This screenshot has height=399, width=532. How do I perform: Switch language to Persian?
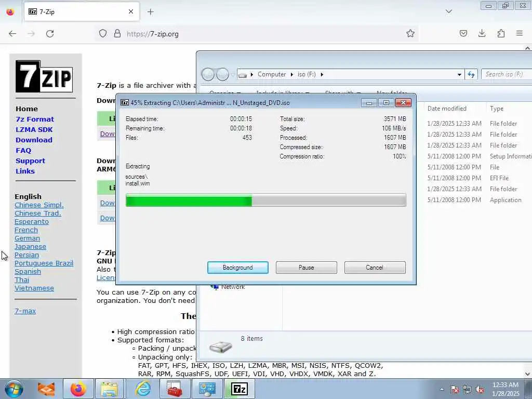click(26, 255)
